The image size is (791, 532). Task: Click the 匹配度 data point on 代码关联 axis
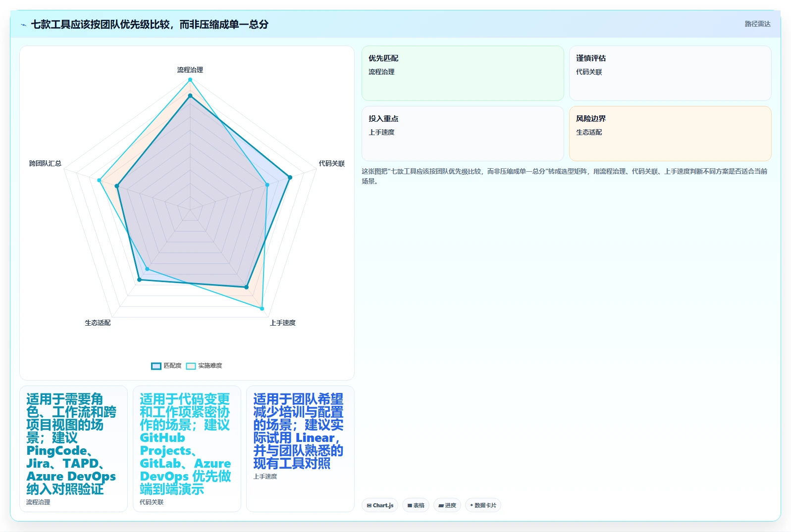(290, 177)
